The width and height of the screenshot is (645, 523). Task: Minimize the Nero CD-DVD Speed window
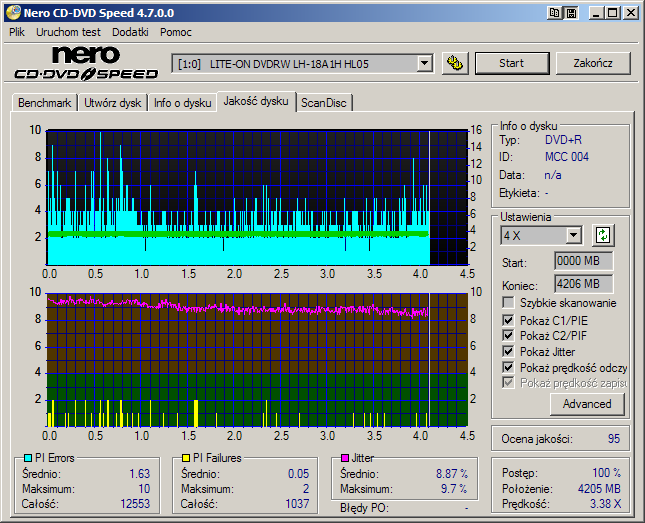point(596,13)
